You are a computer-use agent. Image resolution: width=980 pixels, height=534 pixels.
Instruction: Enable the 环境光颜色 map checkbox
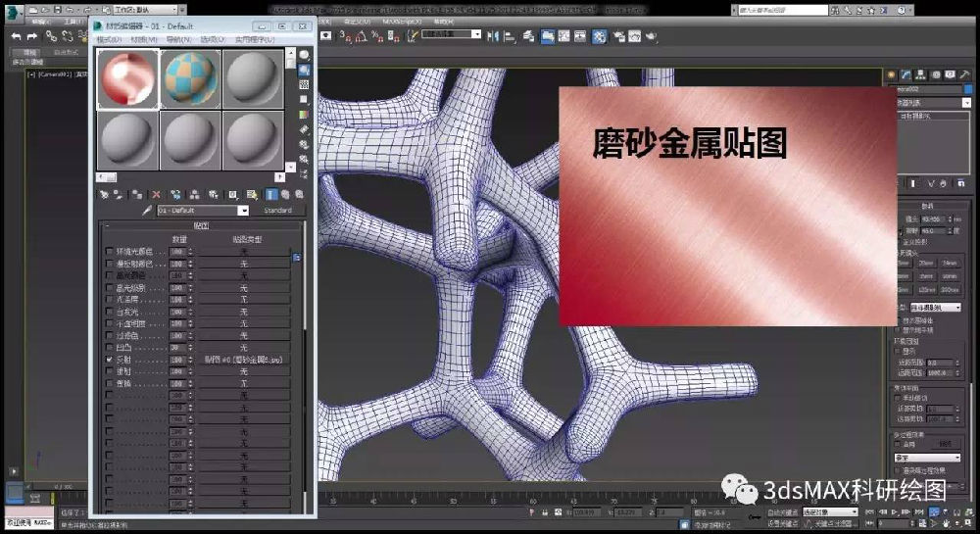(109, 252)
